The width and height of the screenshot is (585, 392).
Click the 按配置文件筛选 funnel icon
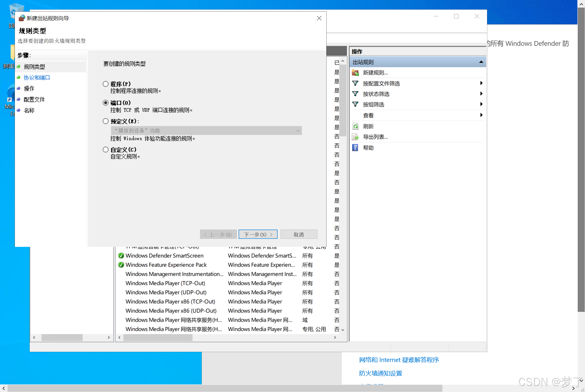355,83
